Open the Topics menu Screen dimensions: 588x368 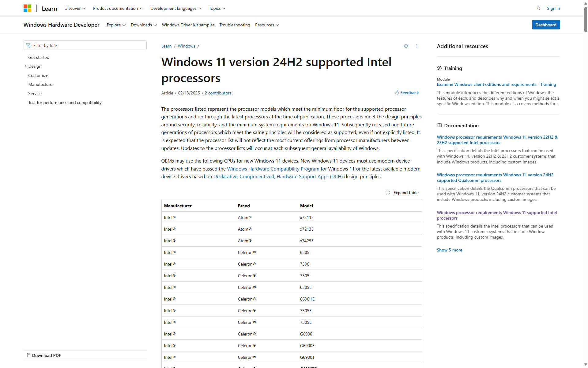coord(217,8)
